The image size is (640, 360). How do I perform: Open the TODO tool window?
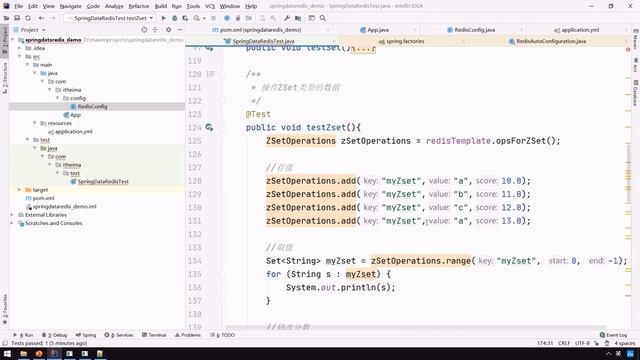pyautogui.click(x=222, y=335)
